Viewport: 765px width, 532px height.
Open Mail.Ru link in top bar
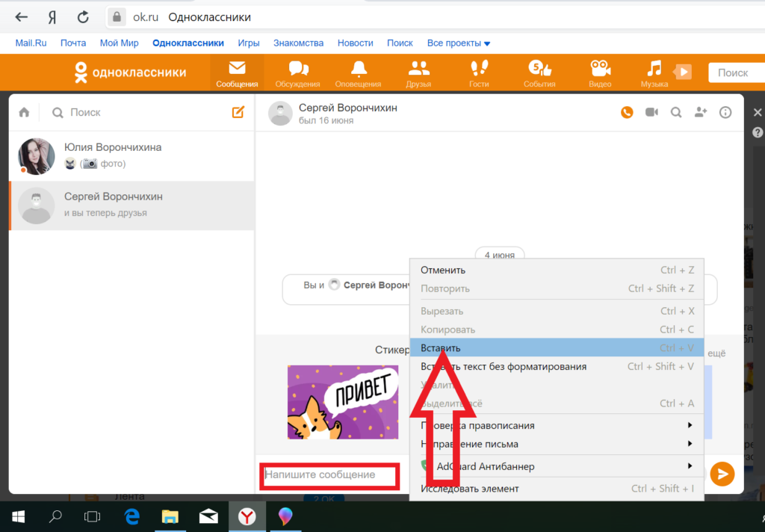click(x=31, y=43)
